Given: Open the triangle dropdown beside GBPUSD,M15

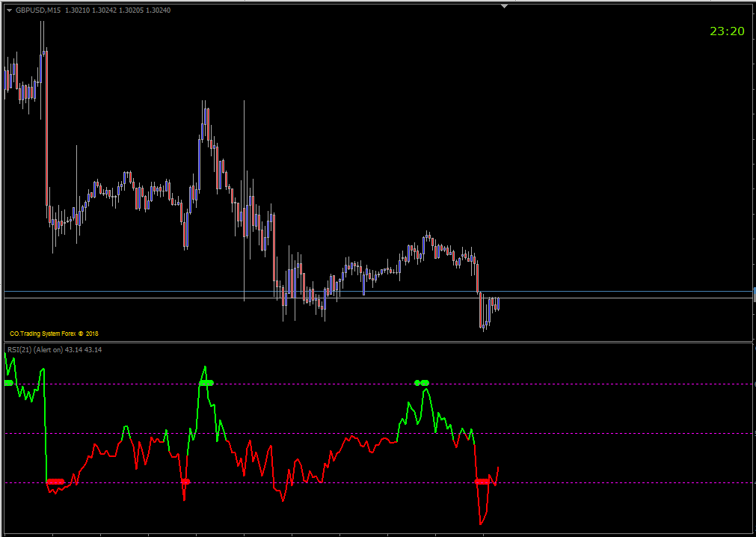Looking at the screenshot, I should pos(9,10).
